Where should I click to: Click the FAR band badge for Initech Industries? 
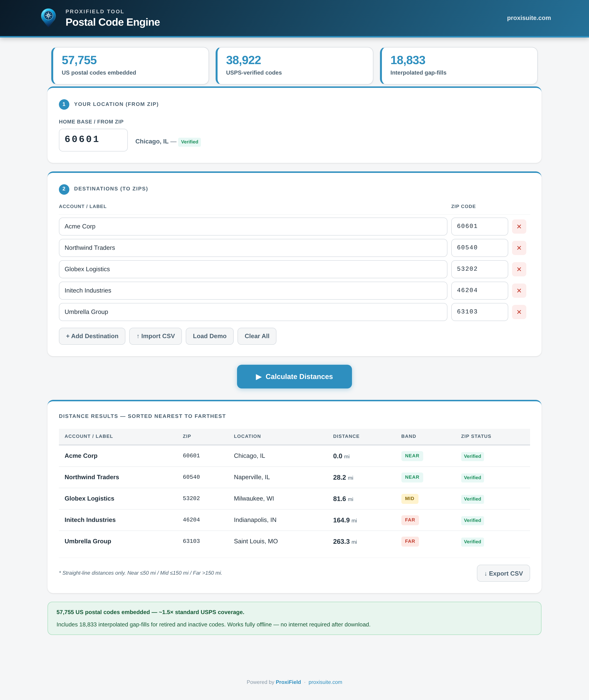[410, 520]
